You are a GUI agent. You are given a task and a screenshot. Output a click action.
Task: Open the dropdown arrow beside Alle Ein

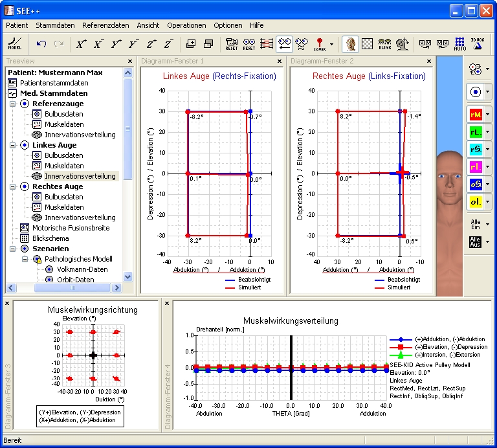487,224
